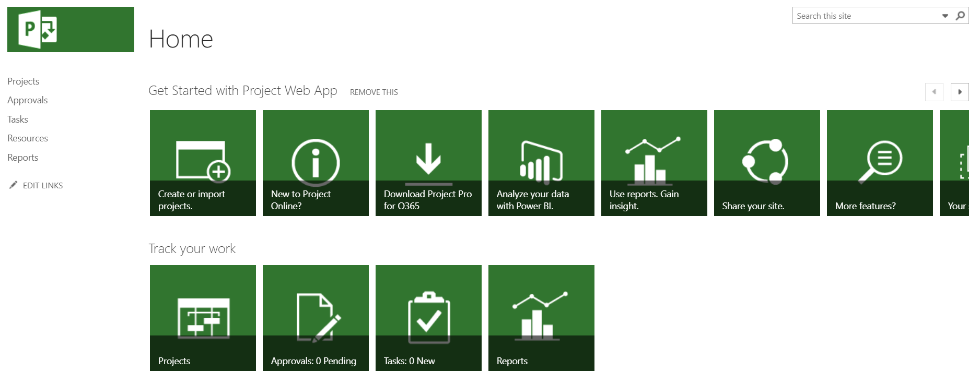The height and width of the screenshot is (384, 980).
Task: Expand the search scope dropdown arrow
Action: click(945, 16)
